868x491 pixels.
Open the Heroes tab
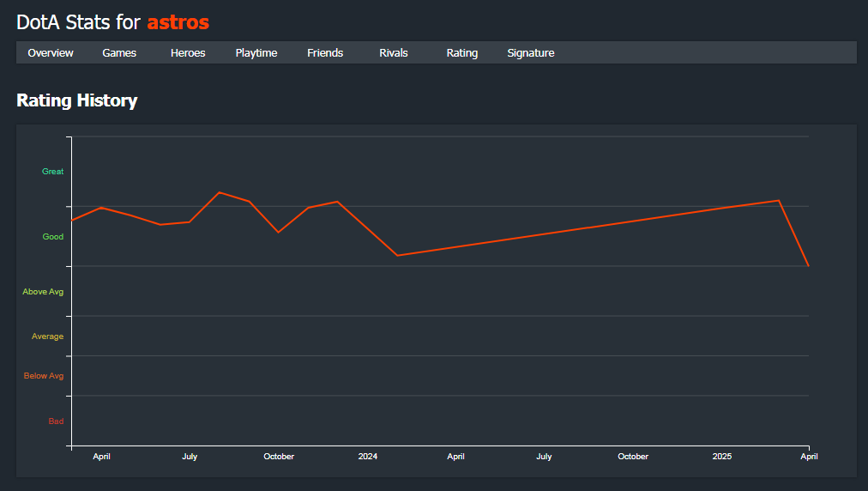pos(188,52)
